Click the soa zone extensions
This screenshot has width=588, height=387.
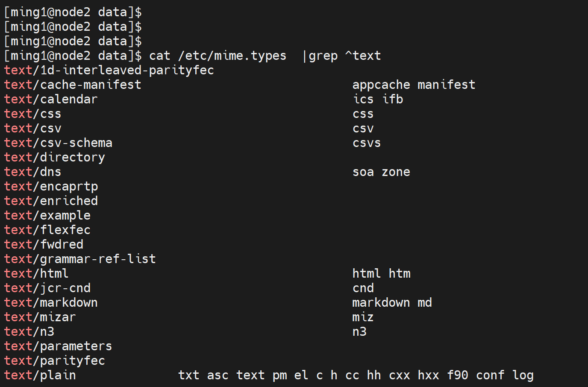pos(381,172)
